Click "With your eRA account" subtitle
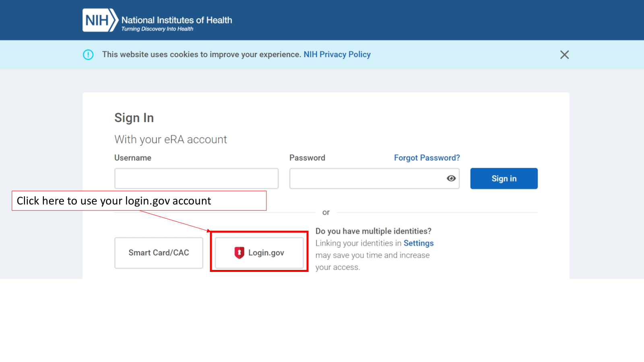This screenshot has width=644, height=362. (171, 140)
